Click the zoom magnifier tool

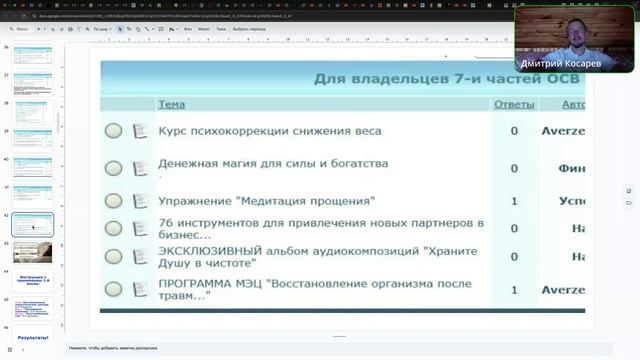pos(87,29)
